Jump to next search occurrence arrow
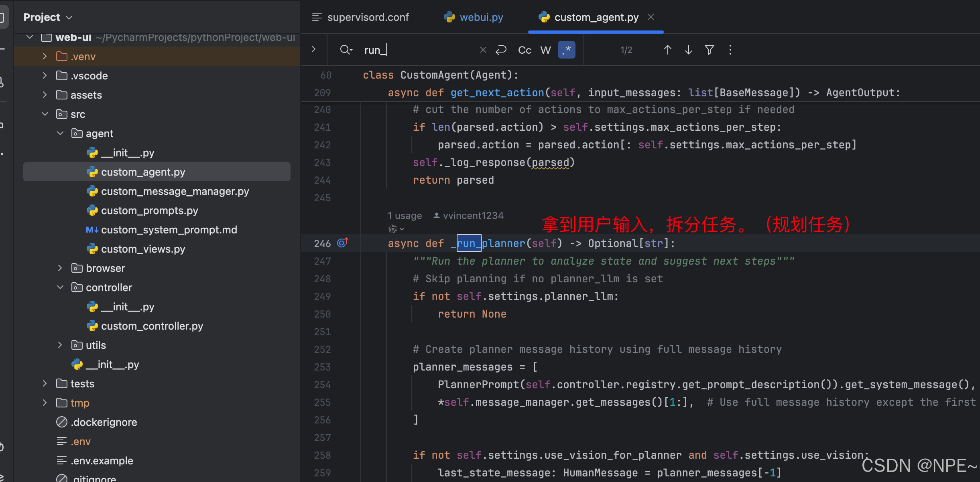 click(688, 50)
